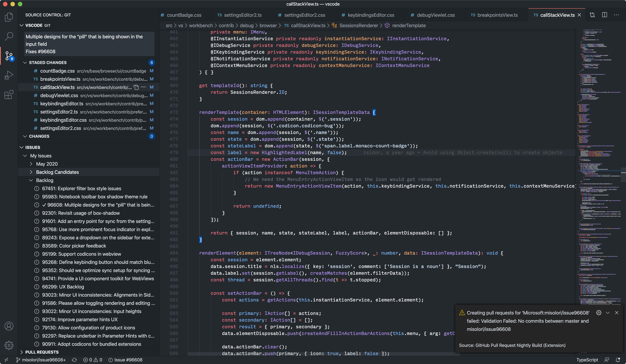Split the editor using the top-right icon
The image size is (626, 364).
click(604, 15)
